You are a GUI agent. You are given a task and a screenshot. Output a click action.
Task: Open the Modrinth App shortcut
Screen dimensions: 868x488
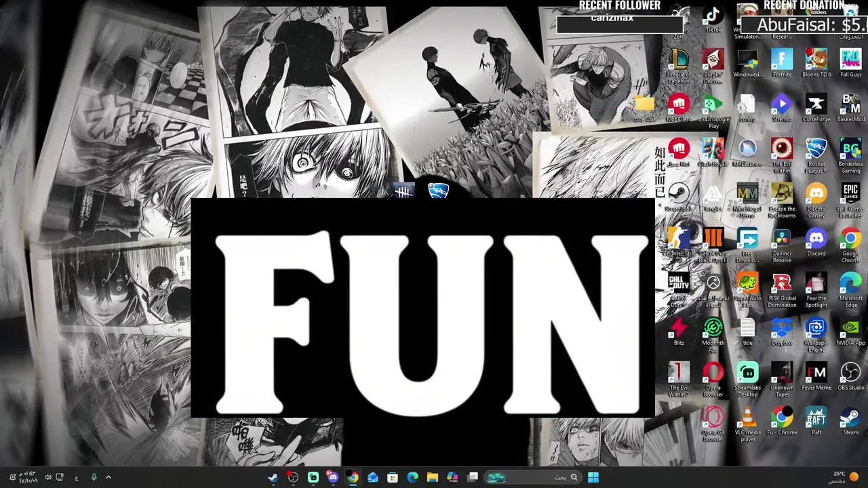point(713,335)
